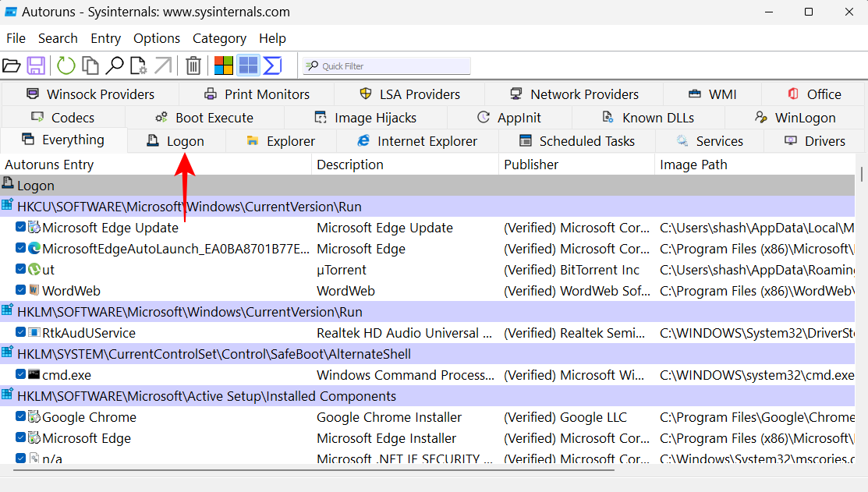This screenshot has height=492, width=868.
Task: Open the Options menu
Action: [x=157, y=38]
